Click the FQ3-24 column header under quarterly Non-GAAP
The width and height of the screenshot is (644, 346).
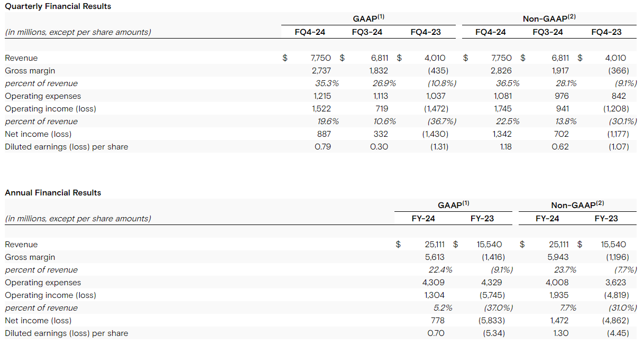(548, 32)
